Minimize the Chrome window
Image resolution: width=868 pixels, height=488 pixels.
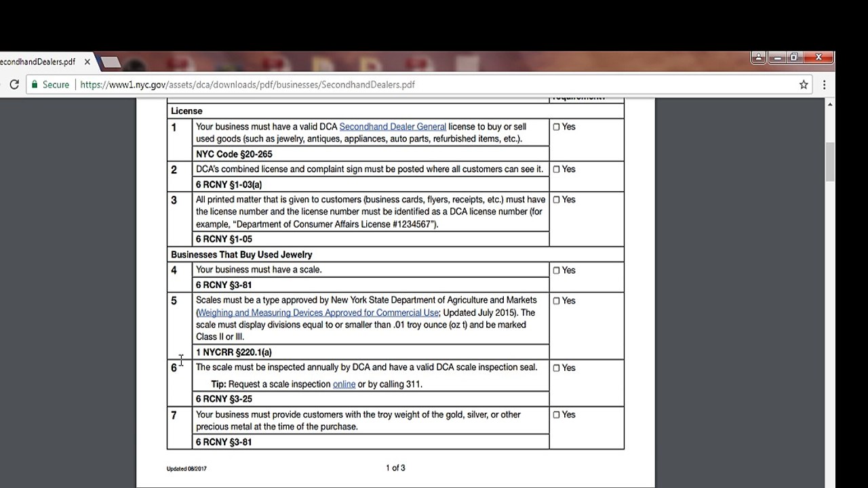coord(777,58)
